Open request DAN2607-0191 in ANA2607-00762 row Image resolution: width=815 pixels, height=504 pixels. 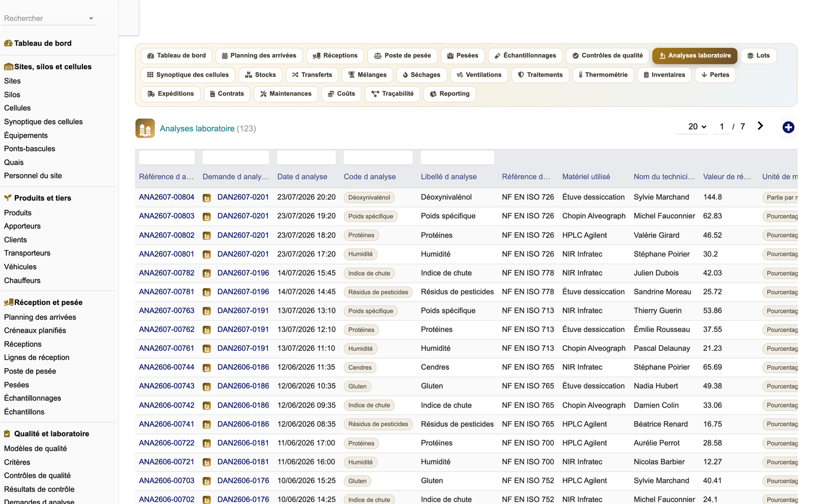pyautogui.click(x=243, y=329)
